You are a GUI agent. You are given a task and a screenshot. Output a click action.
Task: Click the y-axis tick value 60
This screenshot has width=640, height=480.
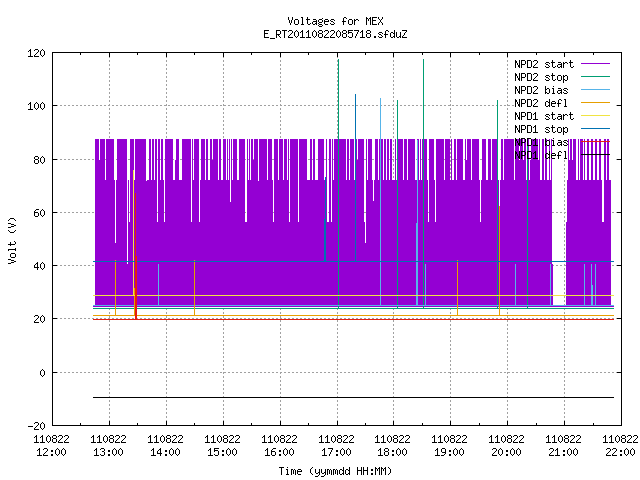point(39,213)
